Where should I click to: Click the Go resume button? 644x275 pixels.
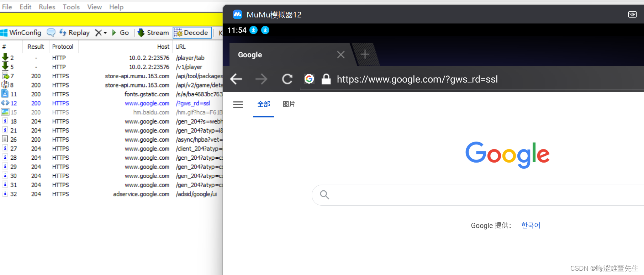coord(120,33)
